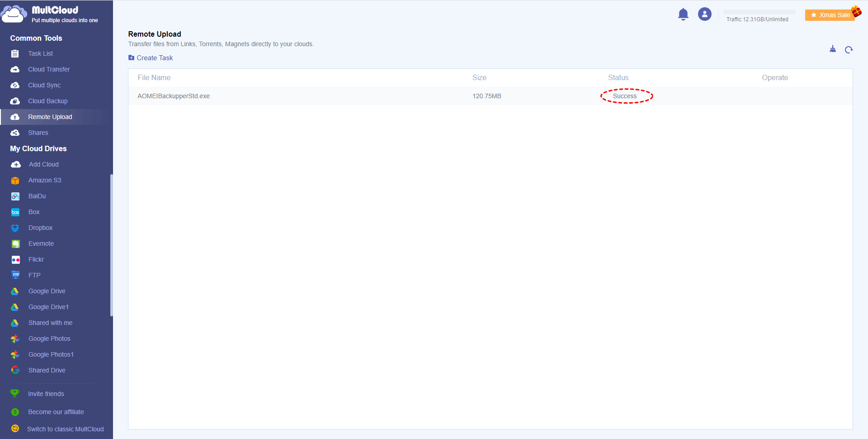This screenshot has width=868, height=439.
Task: Click the Size column header
Action: [x=479, y=78]
